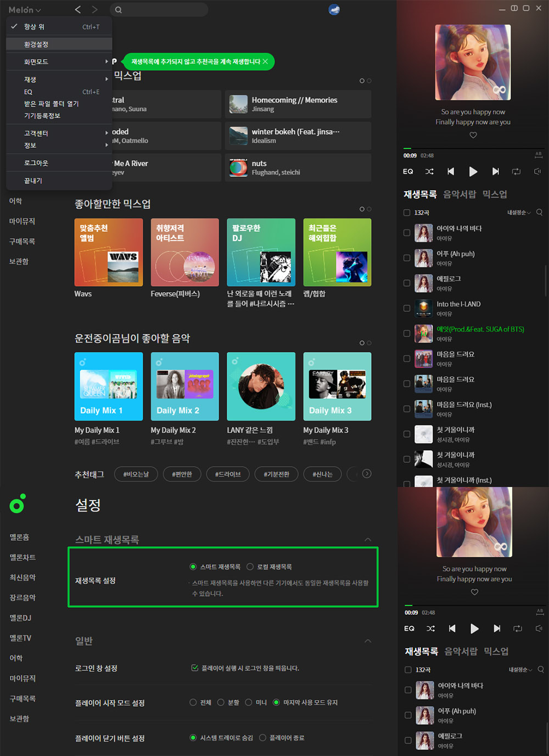The width and height of the screenshot is (549, 756).
Task: Skip to previous track in the player with window controls
Action: [x=451, y=171]
